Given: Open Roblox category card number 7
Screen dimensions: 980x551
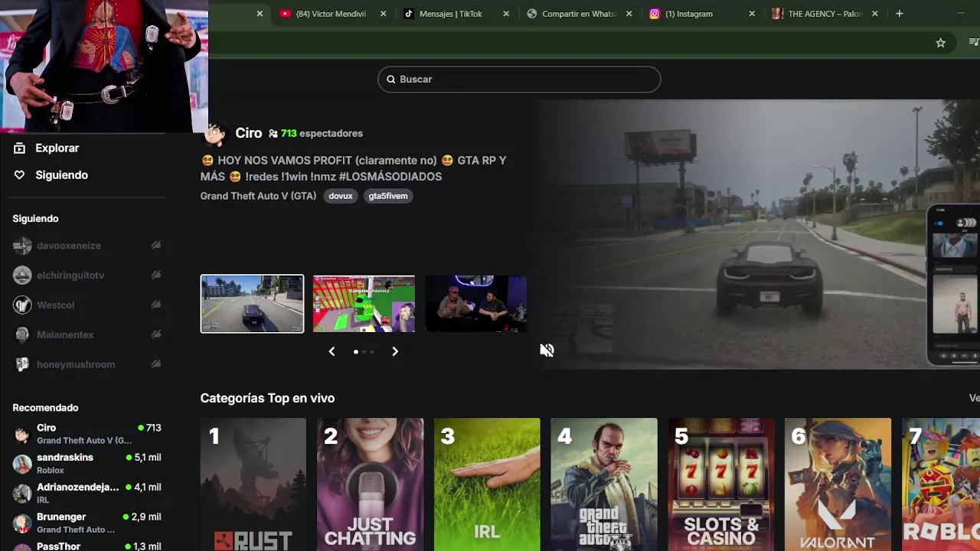Looking at the screenshot, I should tap(941, 484).
